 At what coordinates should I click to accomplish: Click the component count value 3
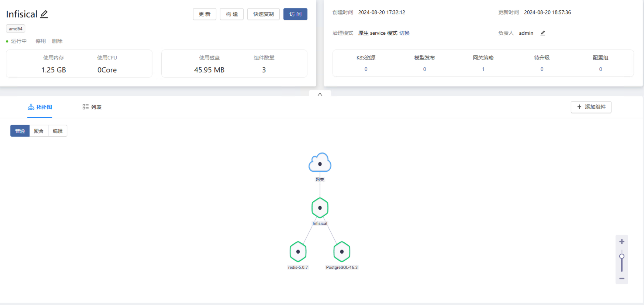pos(264,70)
